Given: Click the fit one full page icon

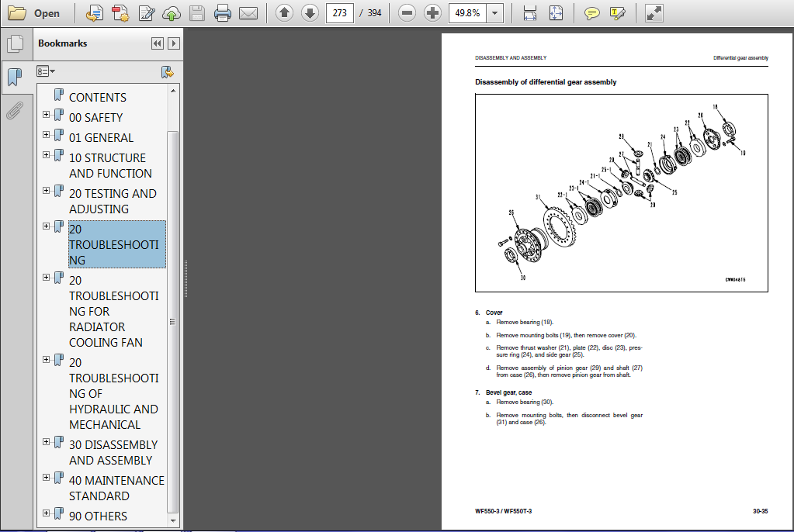Looking at the screenshot, I should pos(556,13).
